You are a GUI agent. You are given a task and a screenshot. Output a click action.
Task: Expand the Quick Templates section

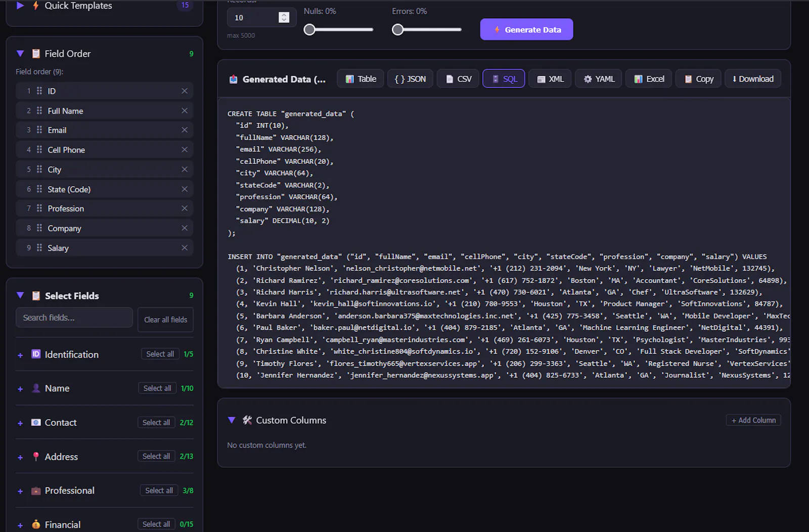coord(20,6)
